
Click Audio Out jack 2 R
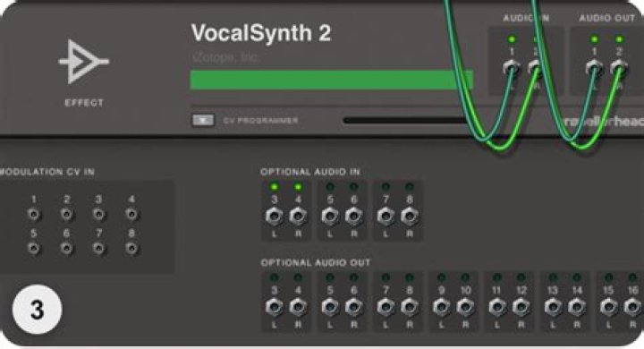619,67
